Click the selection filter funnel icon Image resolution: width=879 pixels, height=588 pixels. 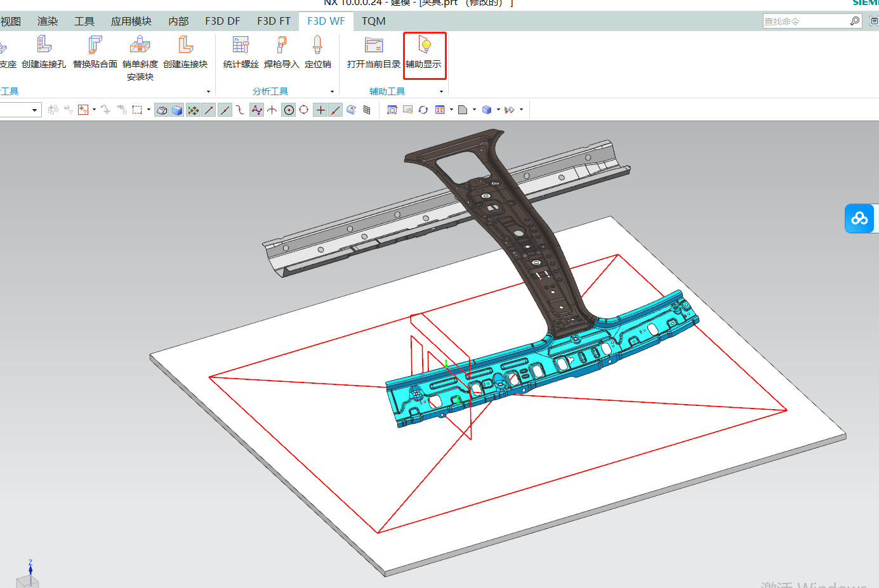coord(83,110)
